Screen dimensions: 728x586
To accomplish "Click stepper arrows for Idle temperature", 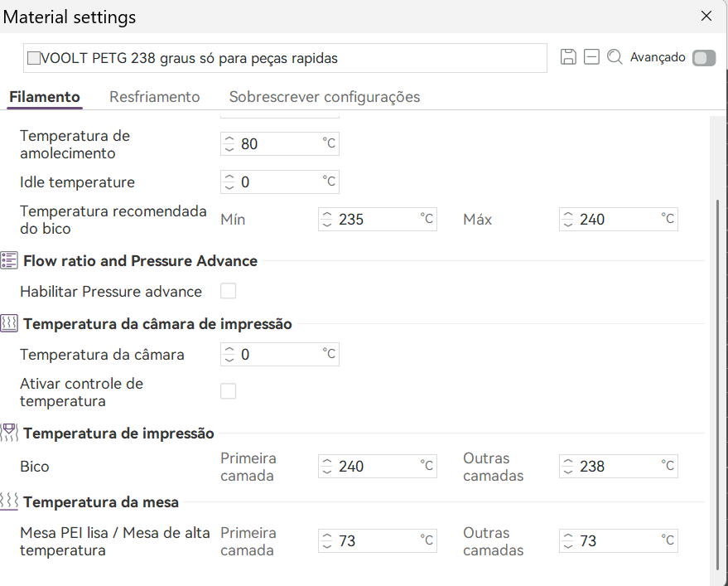I will [x=229, y=182].
